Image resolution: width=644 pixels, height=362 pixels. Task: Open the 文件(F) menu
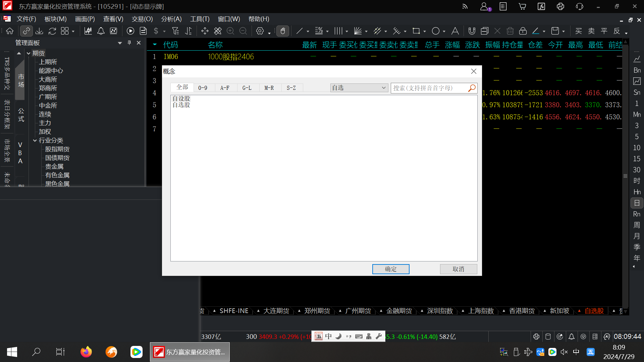26,19
